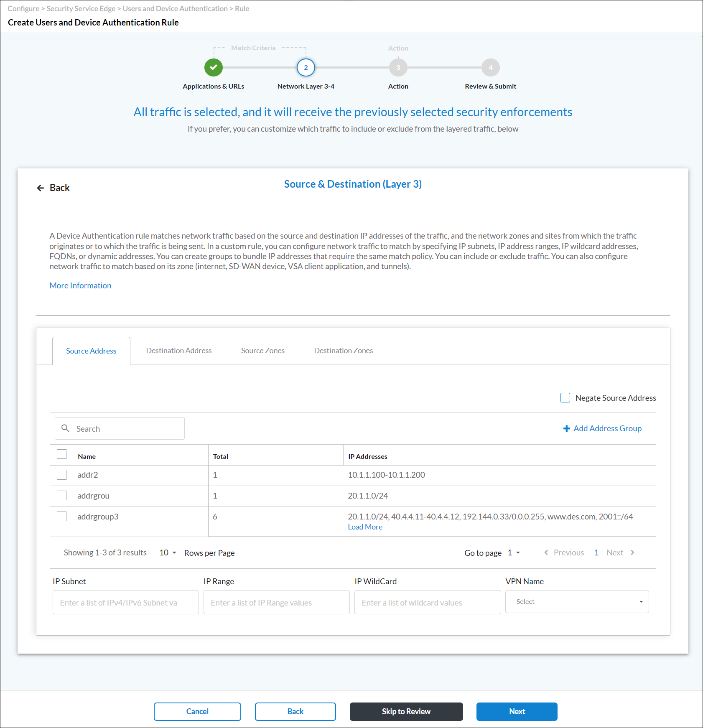703x728 pixels.
Task: Click the Skip to Review button
Action: 406,711
